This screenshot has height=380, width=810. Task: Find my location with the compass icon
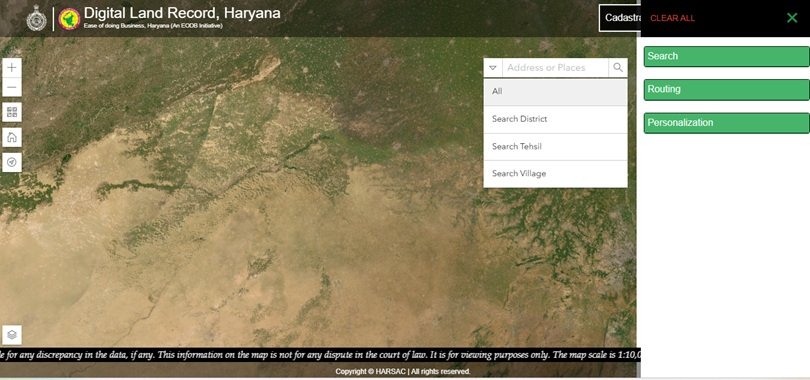(x=12, y=162)
